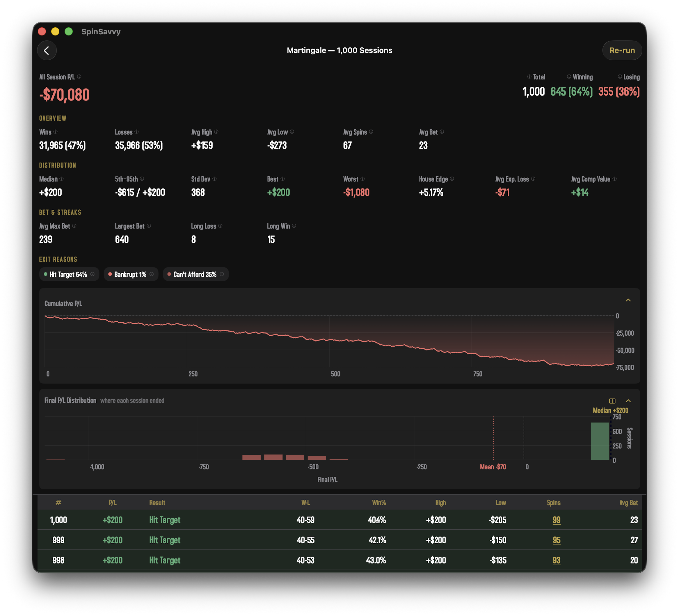Open info icon beside 5th-95th

142,179
